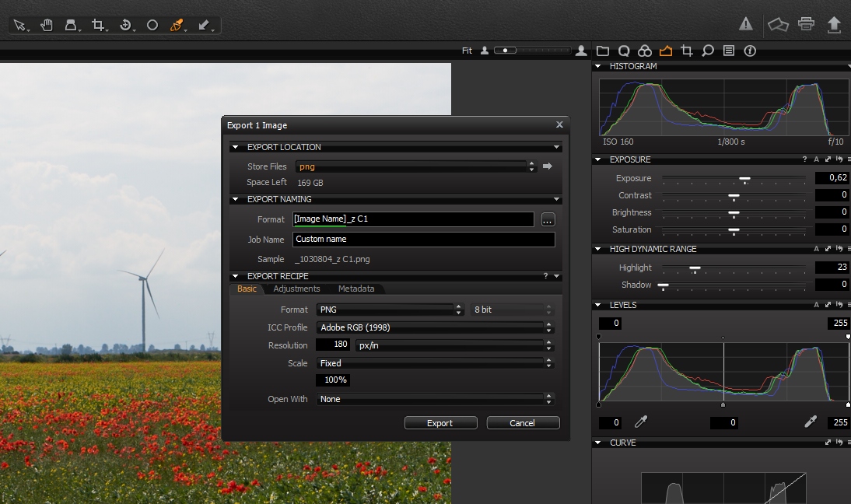
Task: Pick the white balance eyedropper tool
Action: point(177,25)
